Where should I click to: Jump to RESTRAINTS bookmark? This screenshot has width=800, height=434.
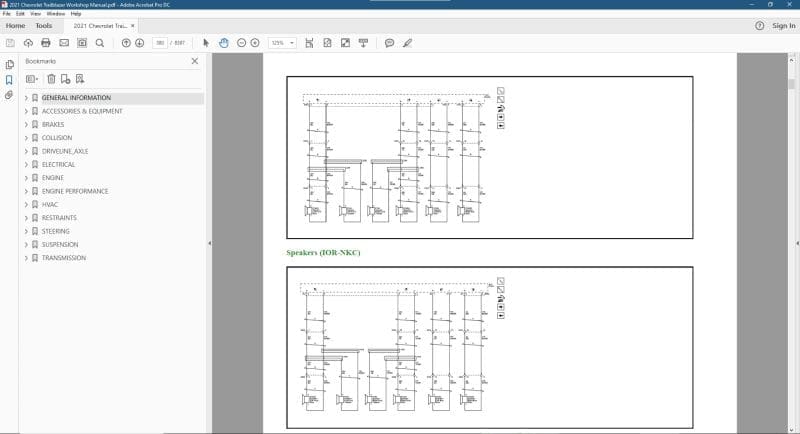point(59,218)
